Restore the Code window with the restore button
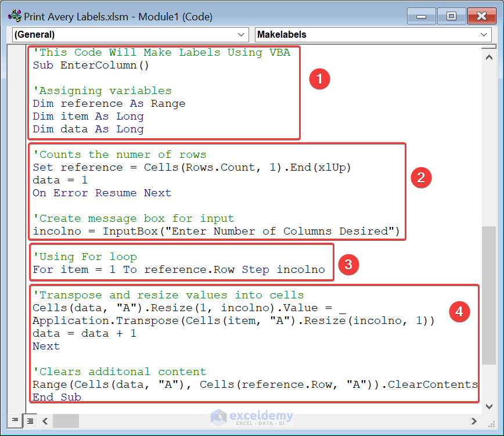504x436 pixels. (452, 16)
